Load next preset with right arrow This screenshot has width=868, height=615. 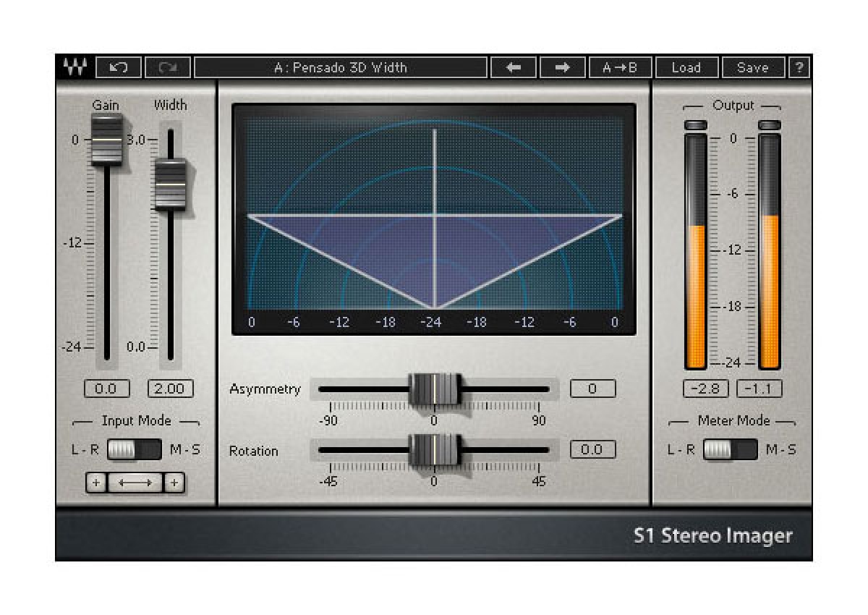[x=562, y=67]
